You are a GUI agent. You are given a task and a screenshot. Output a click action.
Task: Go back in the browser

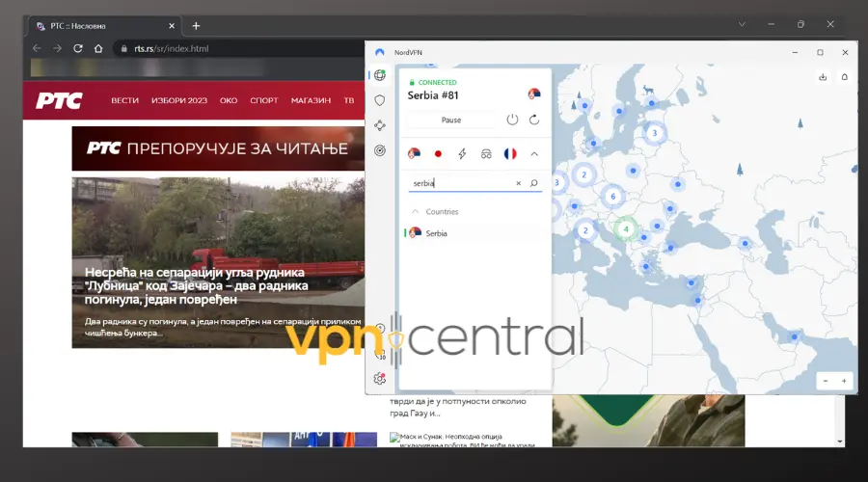point(37,49)
